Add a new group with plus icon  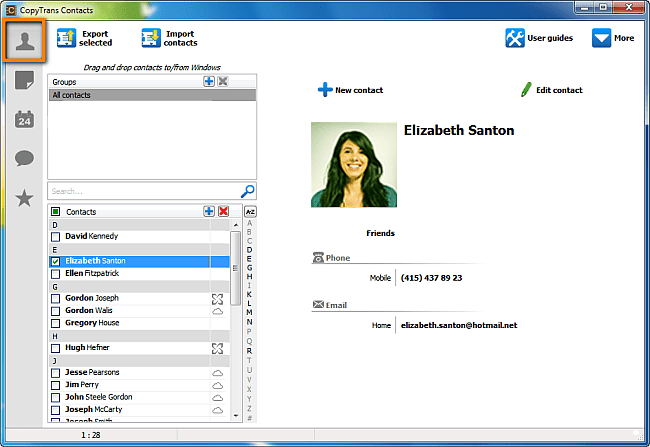[x=209, y=81]
